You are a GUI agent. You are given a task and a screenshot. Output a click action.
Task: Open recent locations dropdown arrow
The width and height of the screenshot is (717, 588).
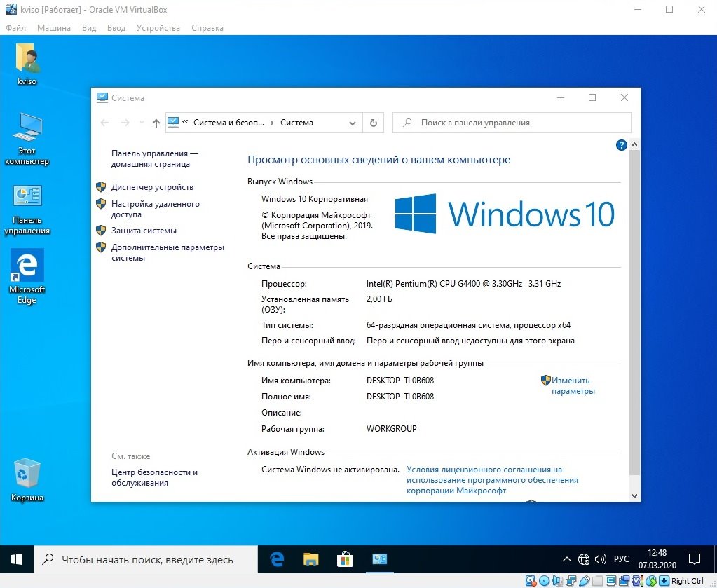(x=142, y=123)
